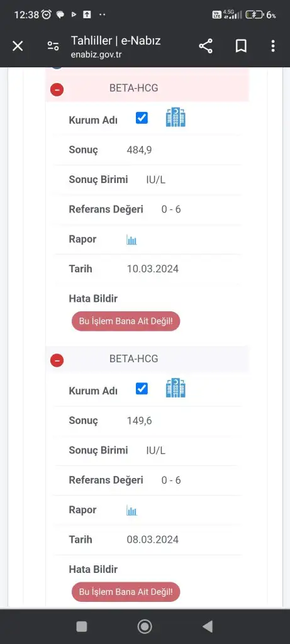Image resolution: width=290 pixels, height=644 pixels.
Task: Tap the first BETA-HCG header row
Action: coord(147,88)
